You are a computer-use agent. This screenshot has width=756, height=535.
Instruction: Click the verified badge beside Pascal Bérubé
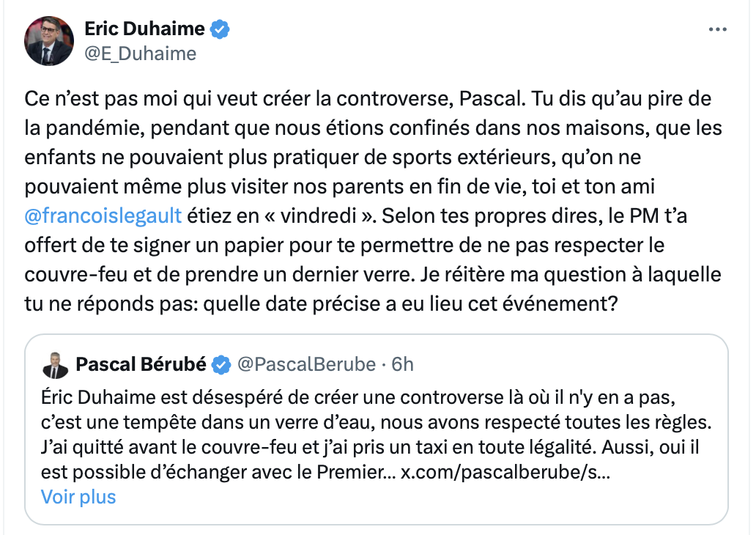(x=221, y=365)
